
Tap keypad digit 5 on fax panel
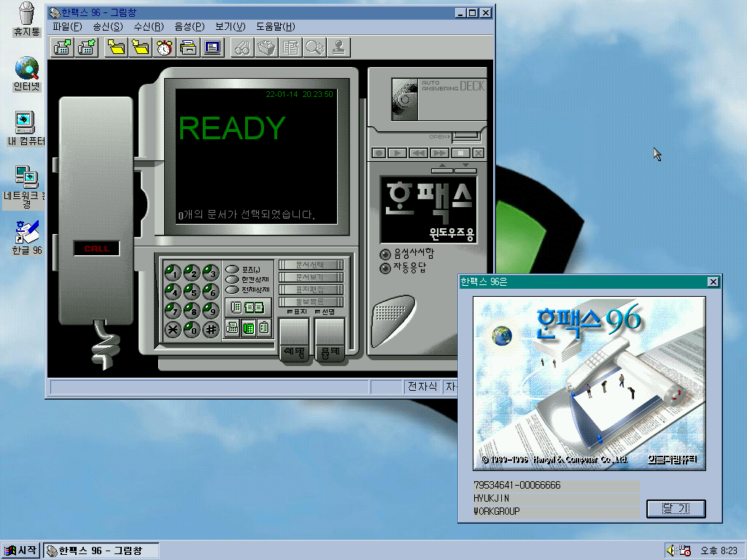click(192, 291)
